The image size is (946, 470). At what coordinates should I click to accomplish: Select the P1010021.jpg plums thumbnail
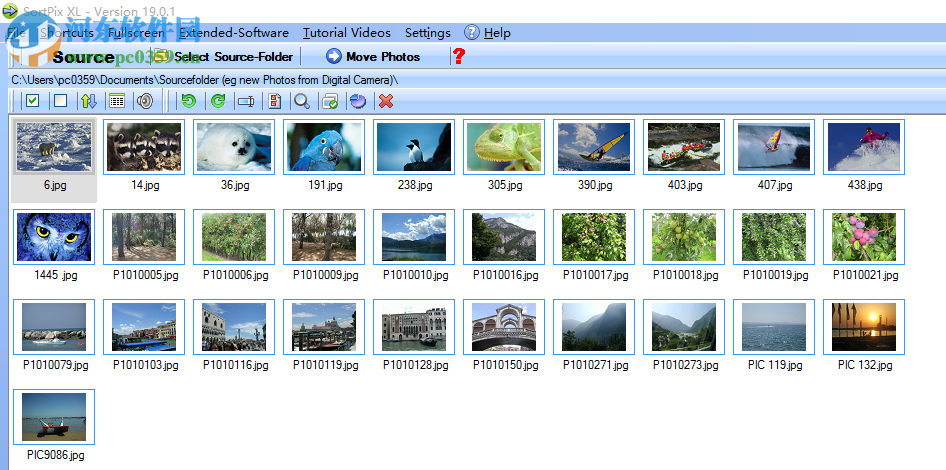(864, 237)
